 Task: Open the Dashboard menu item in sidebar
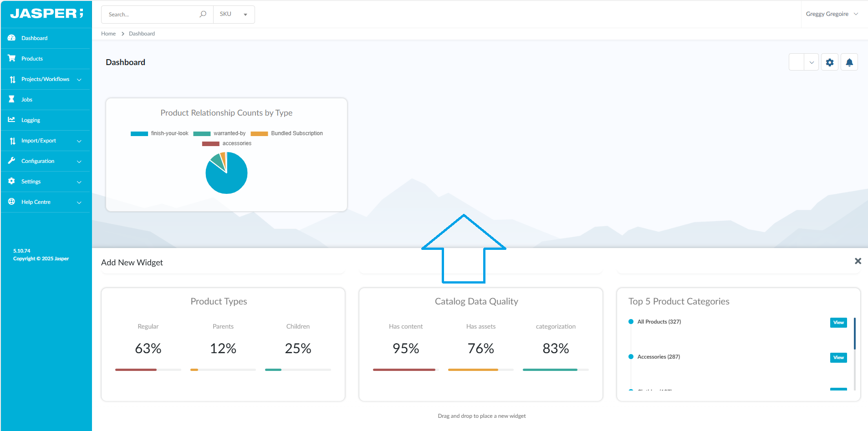[x=34, y=38]
